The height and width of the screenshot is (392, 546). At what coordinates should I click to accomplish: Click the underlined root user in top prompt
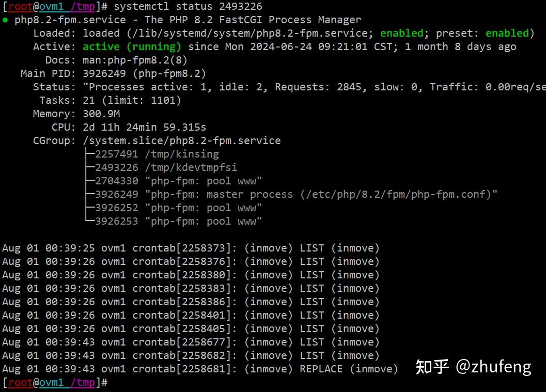(x=21, y=7)
